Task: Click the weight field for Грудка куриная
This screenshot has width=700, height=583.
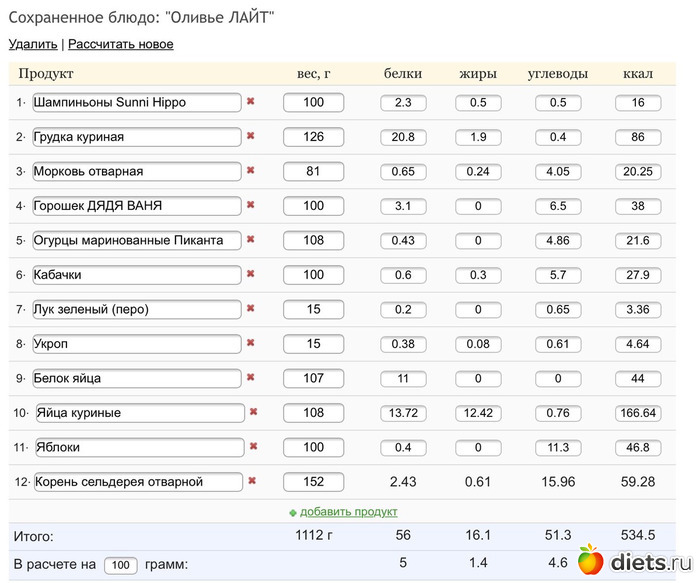Action: tap(313, 137)
